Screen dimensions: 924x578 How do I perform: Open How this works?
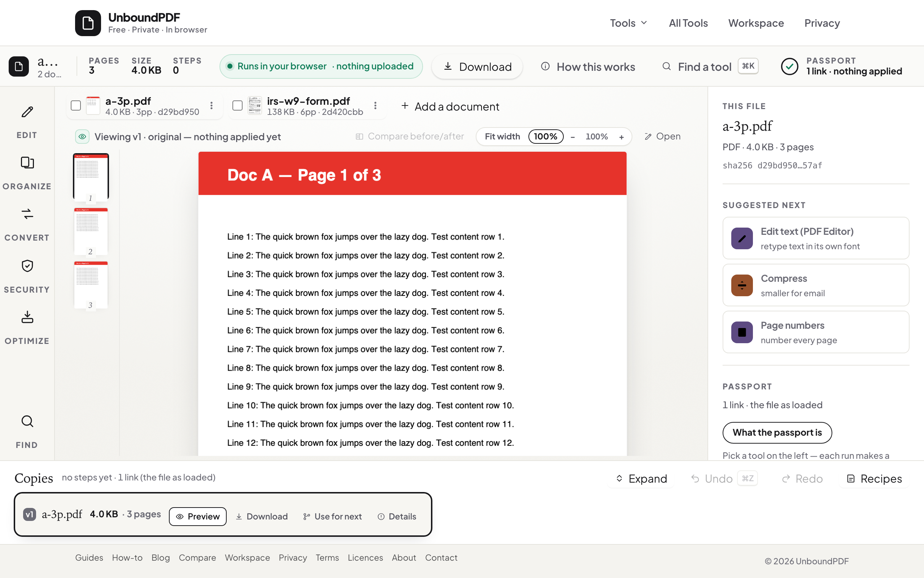click(588, 66)
